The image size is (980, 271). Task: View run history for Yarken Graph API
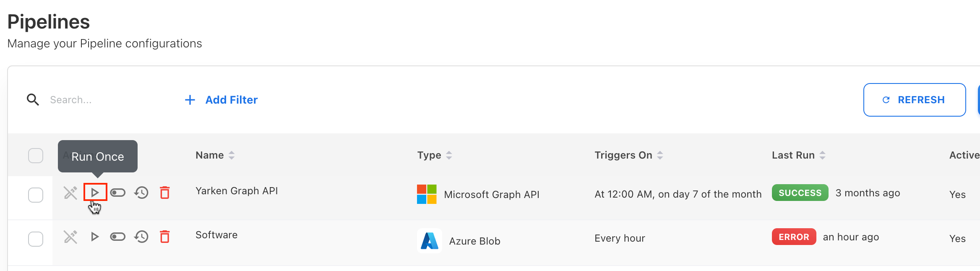point(141,193)
